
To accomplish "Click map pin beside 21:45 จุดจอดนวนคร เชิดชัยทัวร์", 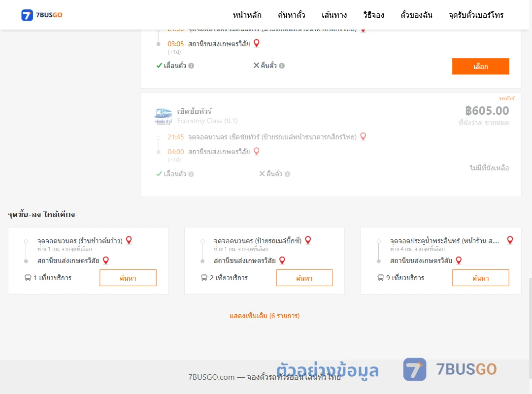I will [x=363, y=136].
